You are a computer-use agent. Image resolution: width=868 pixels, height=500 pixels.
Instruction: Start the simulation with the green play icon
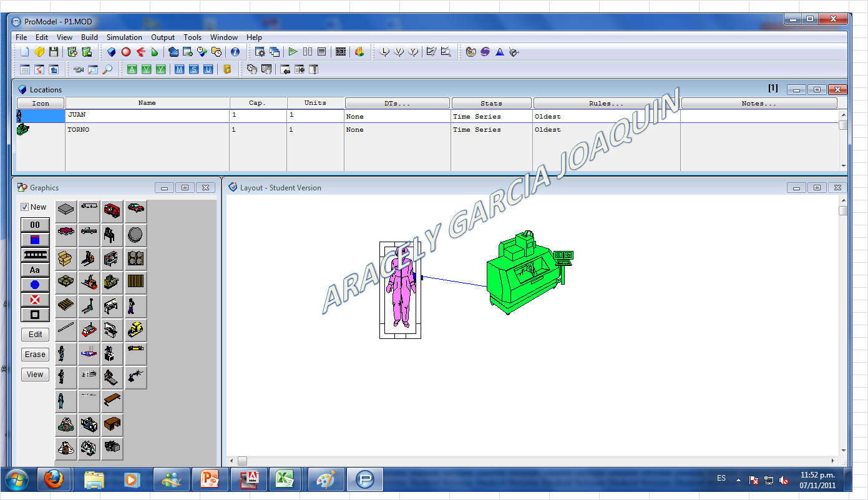click(x=292, y=52)
